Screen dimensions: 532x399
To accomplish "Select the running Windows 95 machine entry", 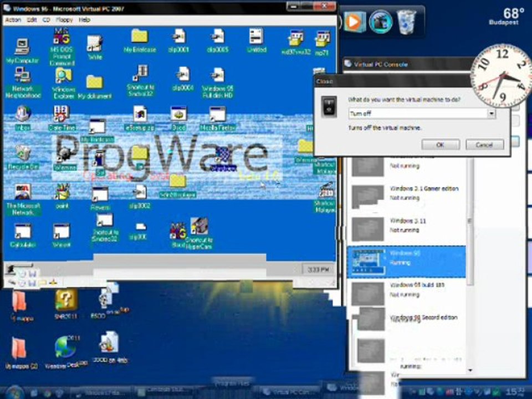I will 407,261.
